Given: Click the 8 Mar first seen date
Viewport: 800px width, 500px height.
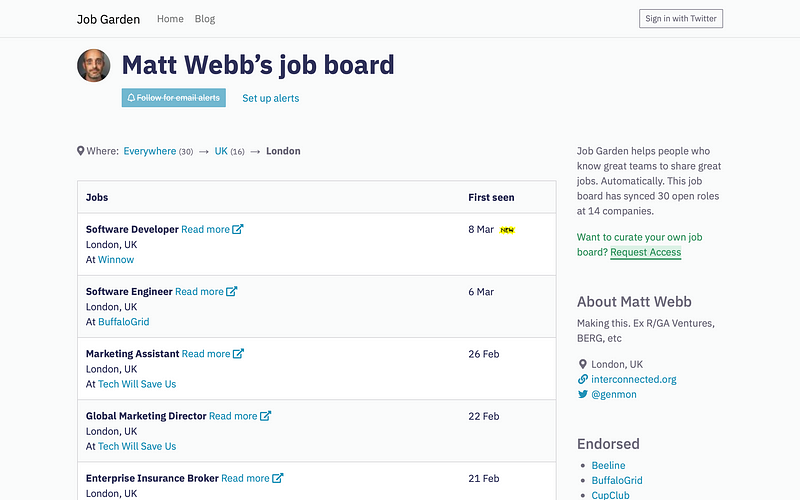Looking at the screenshot, I should [481, 230].
